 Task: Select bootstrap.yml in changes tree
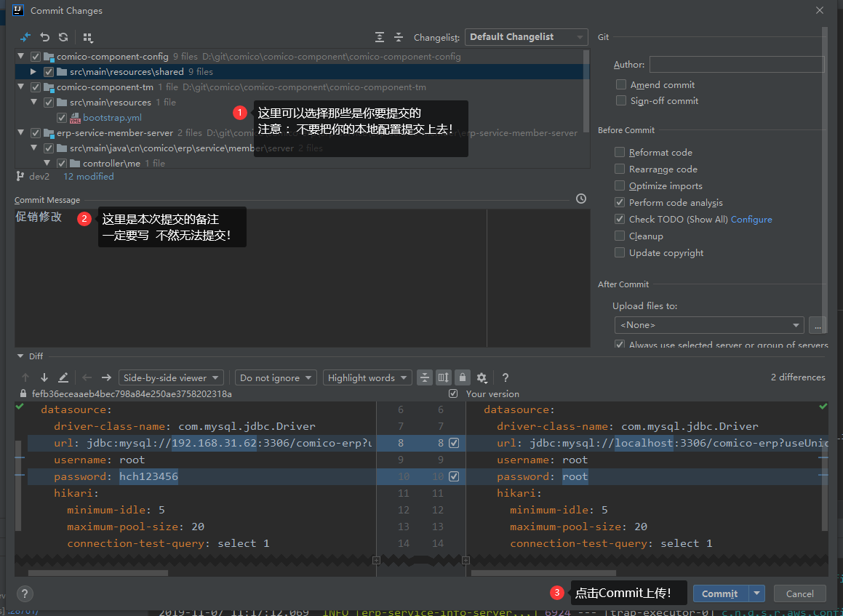(x=112, y=118)
